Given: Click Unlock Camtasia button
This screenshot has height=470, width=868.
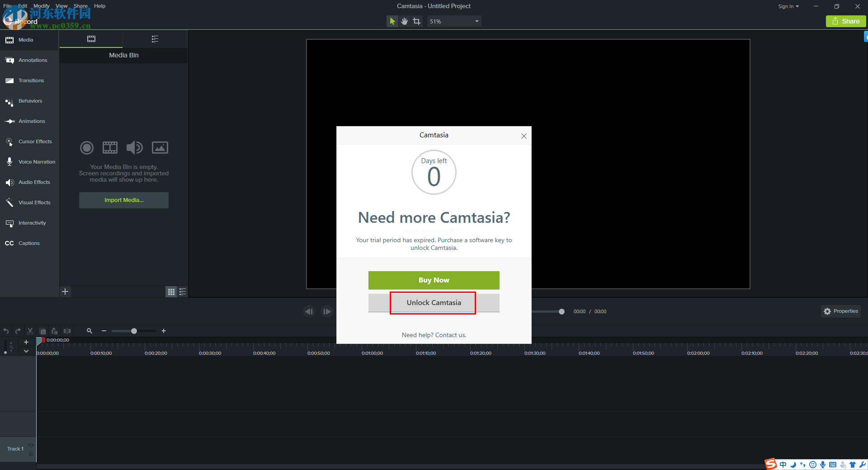Looking at the screenshot, I should [x=434, y=303].
